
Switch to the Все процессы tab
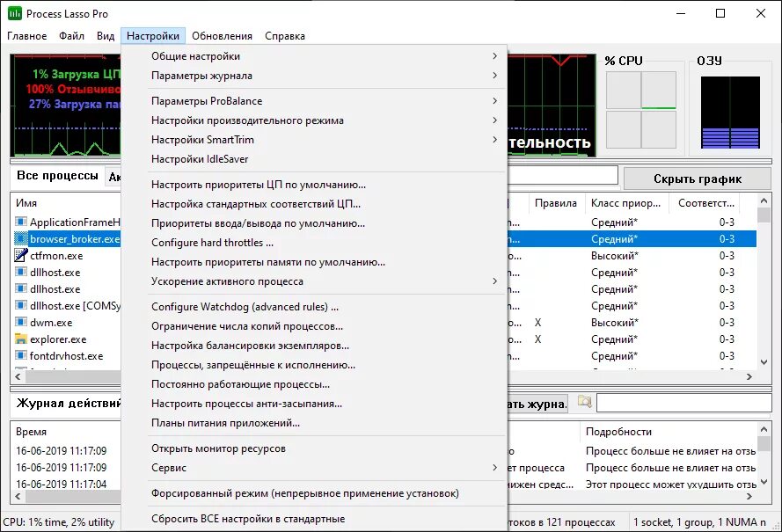pos(57,176)
